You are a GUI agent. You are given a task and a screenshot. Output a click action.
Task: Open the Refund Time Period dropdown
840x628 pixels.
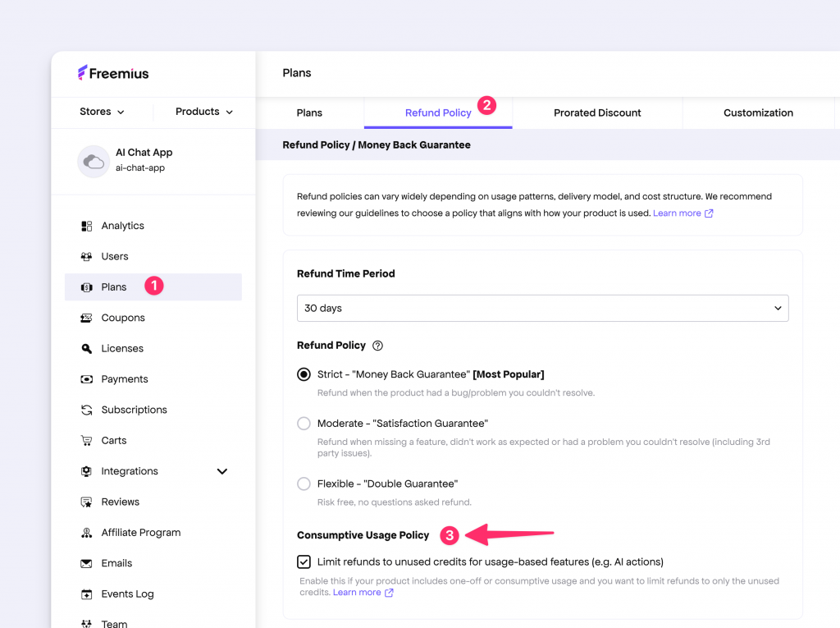coord(542,308)
